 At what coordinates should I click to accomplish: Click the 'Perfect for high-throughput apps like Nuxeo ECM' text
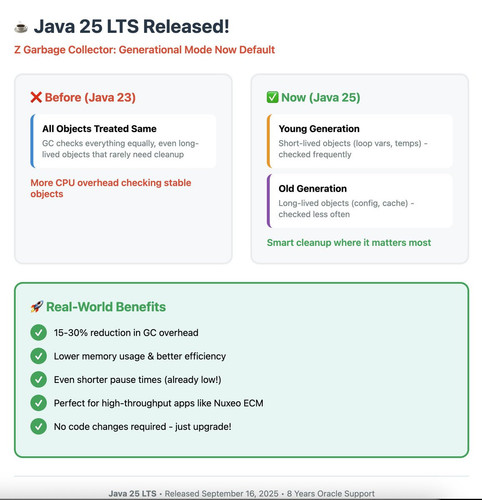pos(158,403)
